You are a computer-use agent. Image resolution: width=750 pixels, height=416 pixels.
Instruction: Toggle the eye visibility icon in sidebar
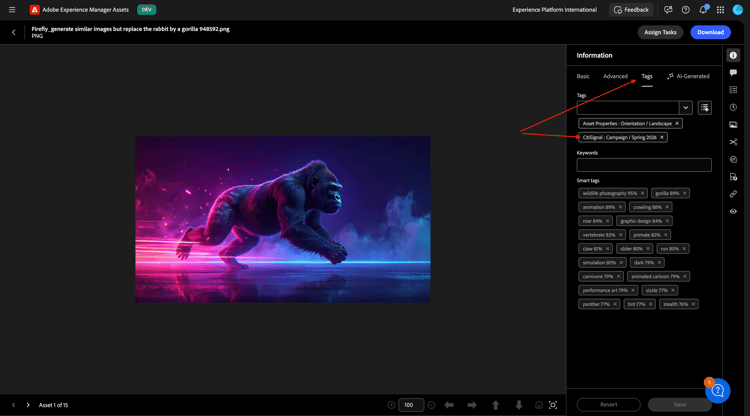[x=733, y=211]
